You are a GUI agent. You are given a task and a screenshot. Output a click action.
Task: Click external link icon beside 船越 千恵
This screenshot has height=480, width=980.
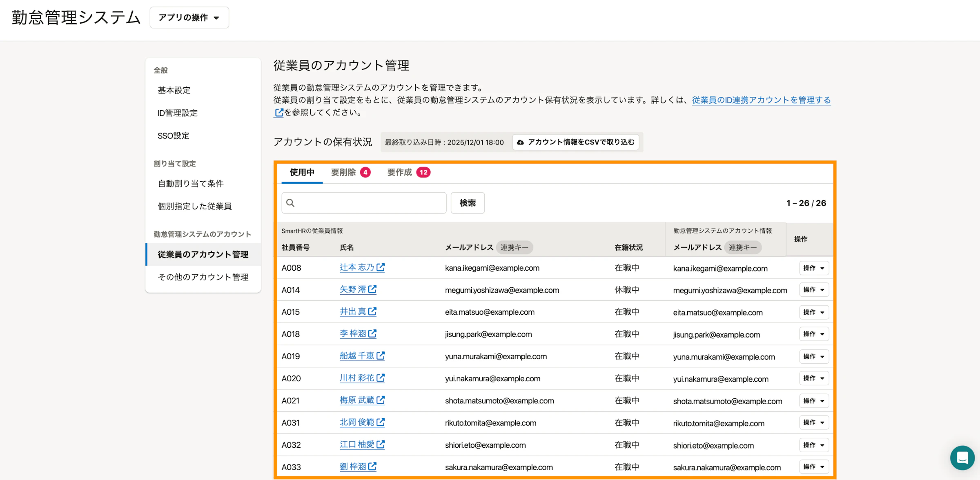(x=381, y=356)
